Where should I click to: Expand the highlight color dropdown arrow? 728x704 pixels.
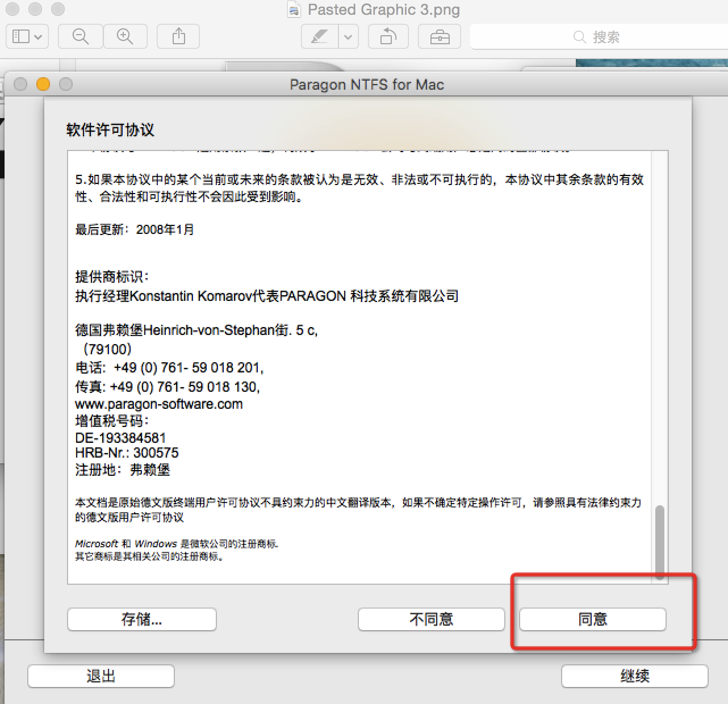click(348, 37)
